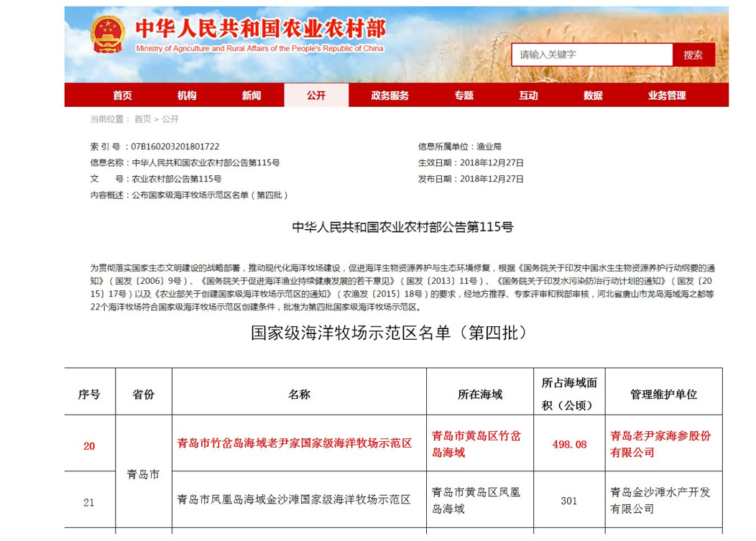
Task: Open the 新闻 menu item
Action: tap(252, 95)
